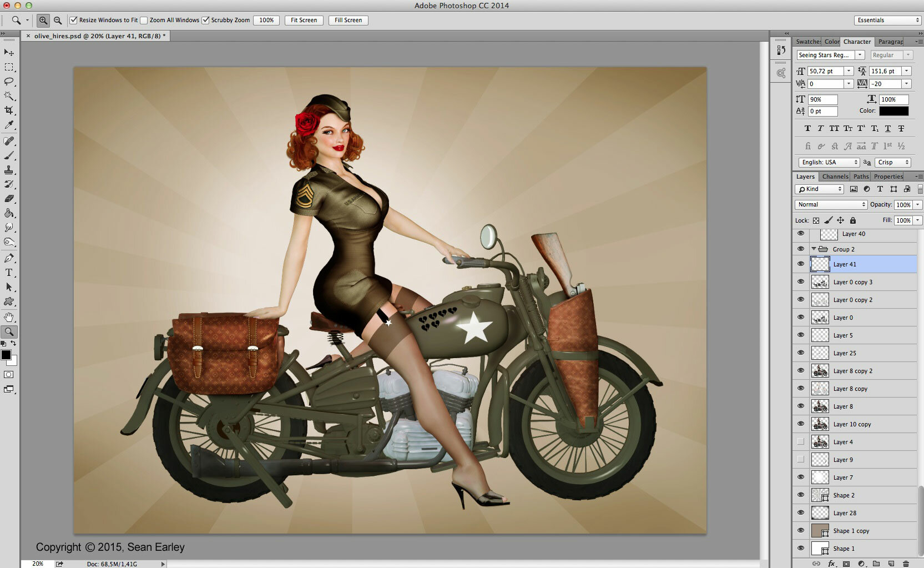Click the Fit Screen button

[304, 21]
